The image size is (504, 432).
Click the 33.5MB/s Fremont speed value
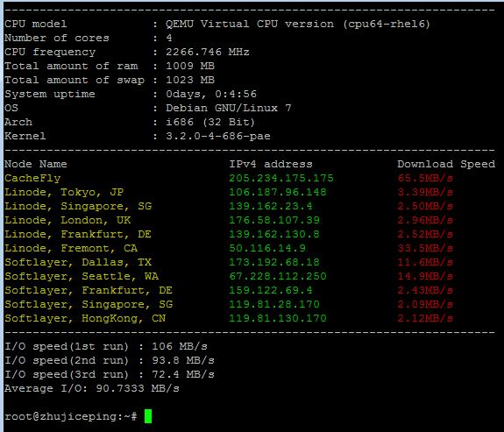pyautogui.click(x=425, y=248)
